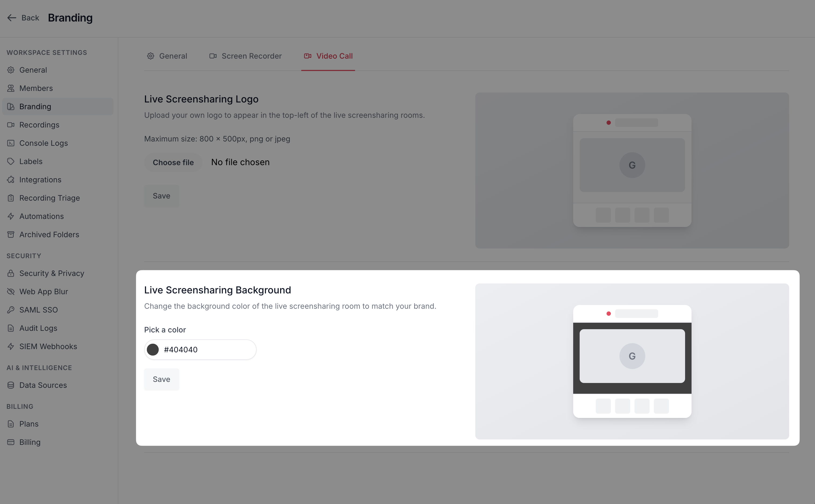Select the Video Call tab
The height and width of the screenshot is (504, 815).
[x=328, y=56]
